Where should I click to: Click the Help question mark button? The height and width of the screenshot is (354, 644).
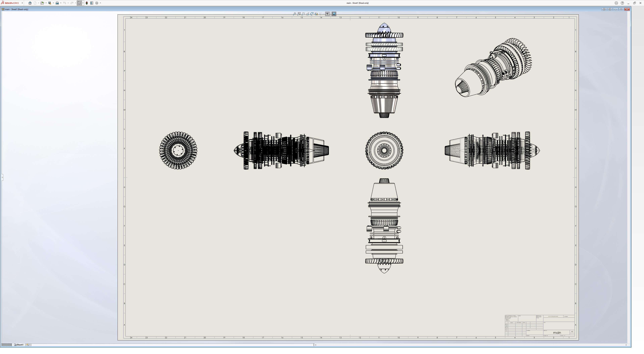coord(622,3)
